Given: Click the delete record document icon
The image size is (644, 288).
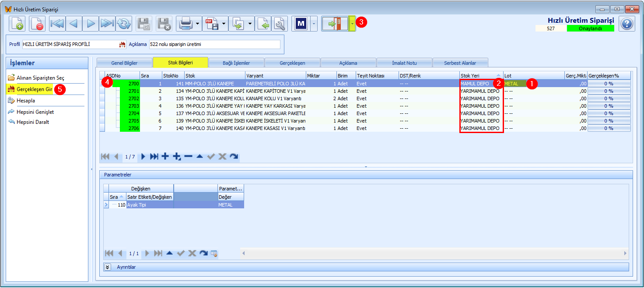Looking at the screenshot, I should tap(37, 24).
